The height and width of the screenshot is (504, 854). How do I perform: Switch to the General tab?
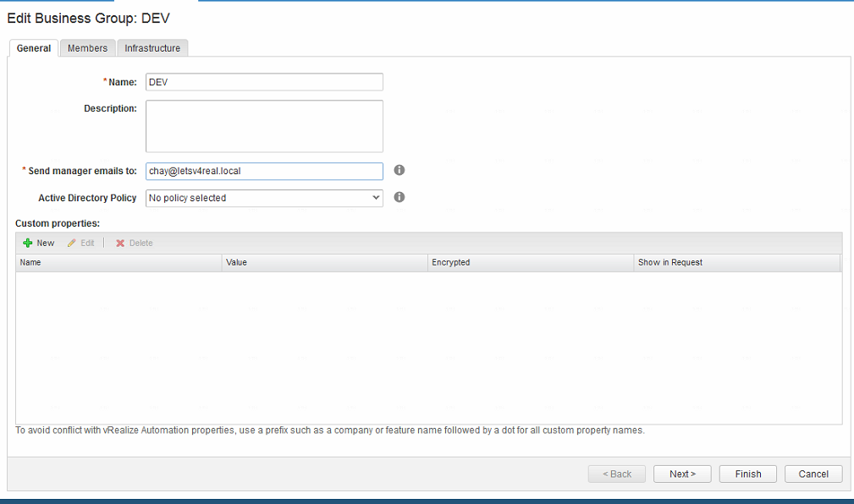(x=34, y=48)
